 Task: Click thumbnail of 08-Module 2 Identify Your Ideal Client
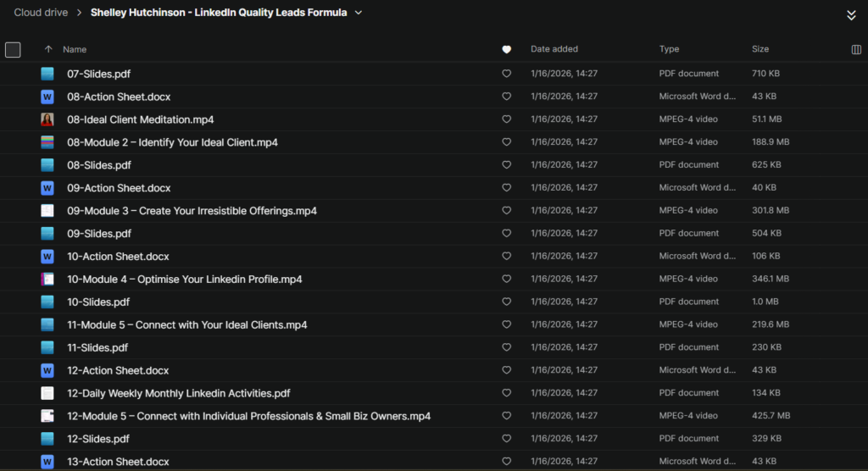47,142
